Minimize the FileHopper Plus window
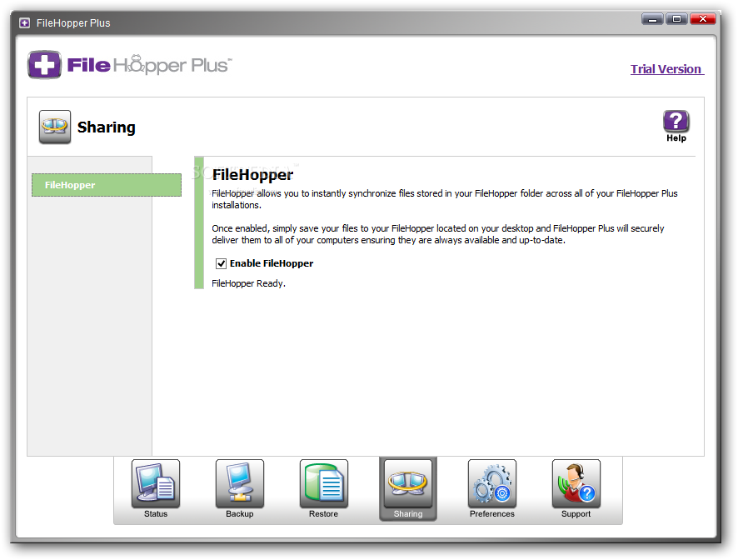The height and width of the screenshot is (560, 738). 652,19
